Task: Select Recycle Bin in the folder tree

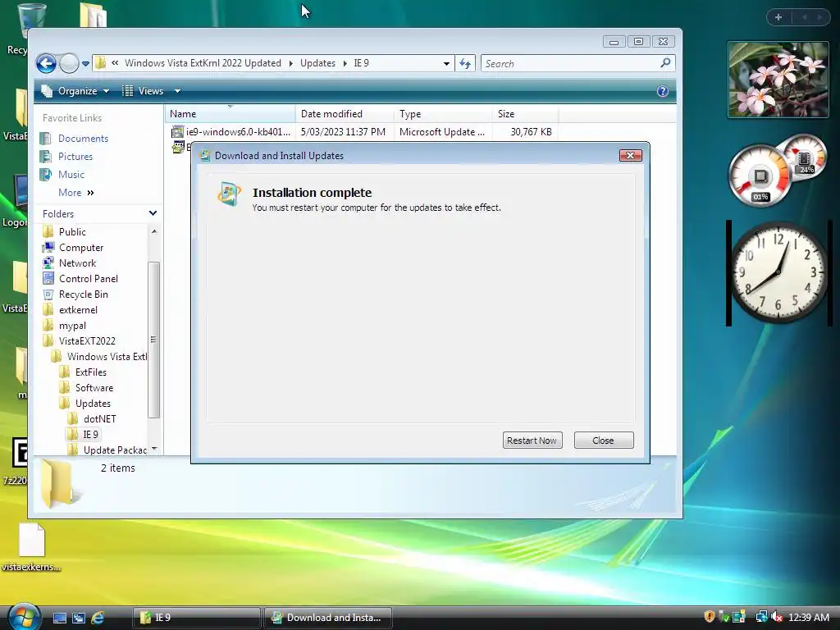Action: (84, 294)
